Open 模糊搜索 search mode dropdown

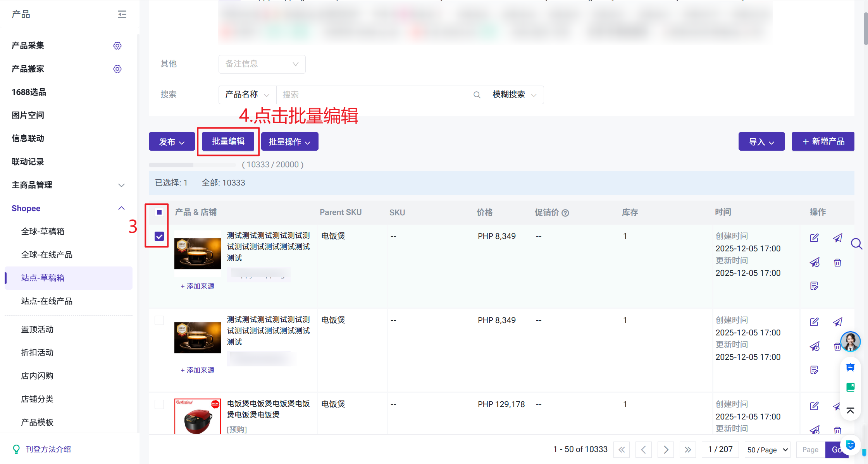(x=514, y=95)
